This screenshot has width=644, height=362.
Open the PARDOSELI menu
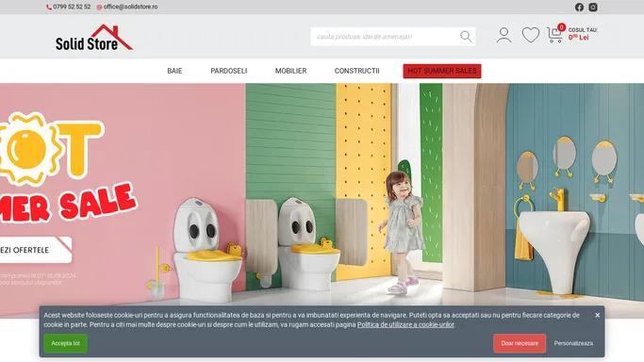click(x=229, y=71)
